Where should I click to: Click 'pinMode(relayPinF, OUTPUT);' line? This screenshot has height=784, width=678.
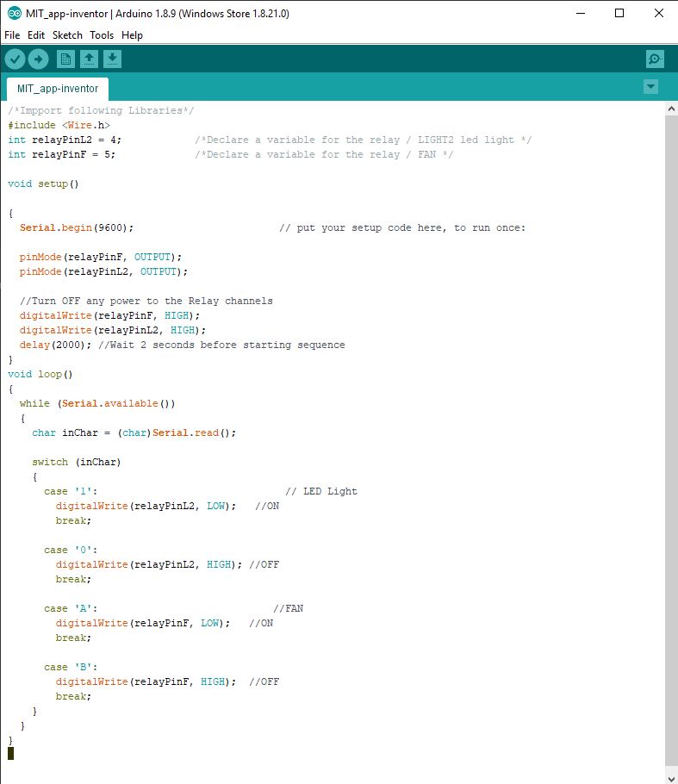101,257
